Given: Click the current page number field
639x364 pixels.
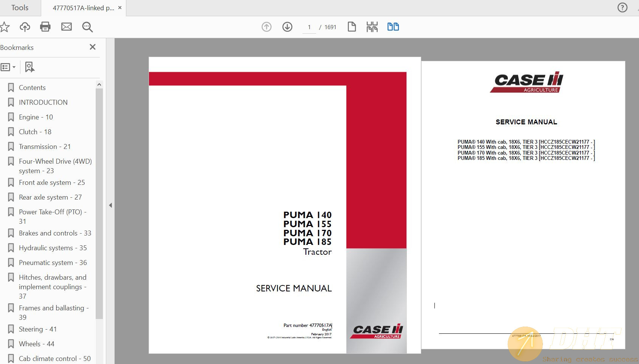Looking at the screenshot, I should pyautogui.click(x=309, y=27).
